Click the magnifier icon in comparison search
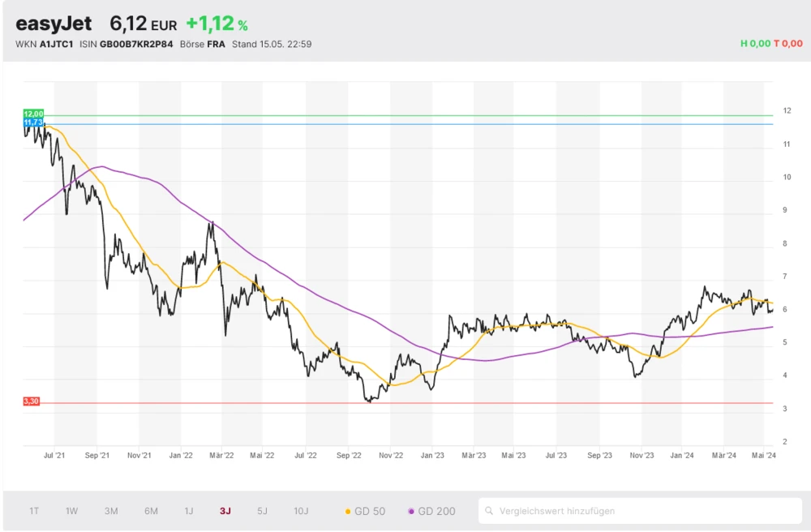Screen dimensions: 811x532 [490, 511]
